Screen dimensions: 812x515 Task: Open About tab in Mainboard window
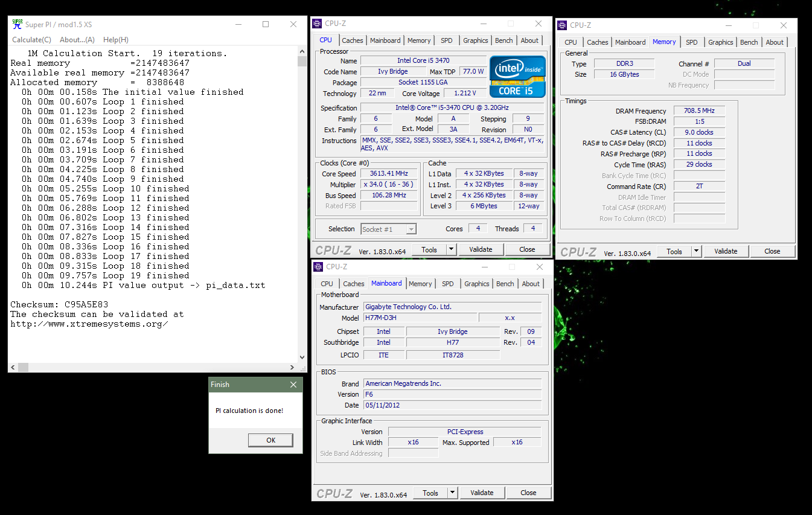click(x=531, y=284)
